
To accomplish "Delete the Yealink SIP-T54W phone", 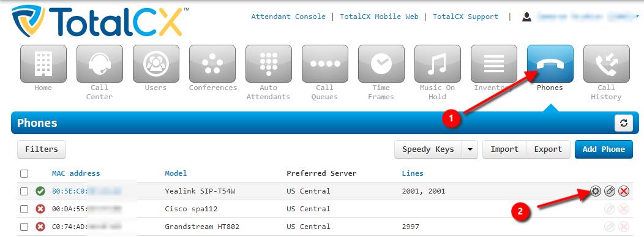I will [x=624, y=191].
